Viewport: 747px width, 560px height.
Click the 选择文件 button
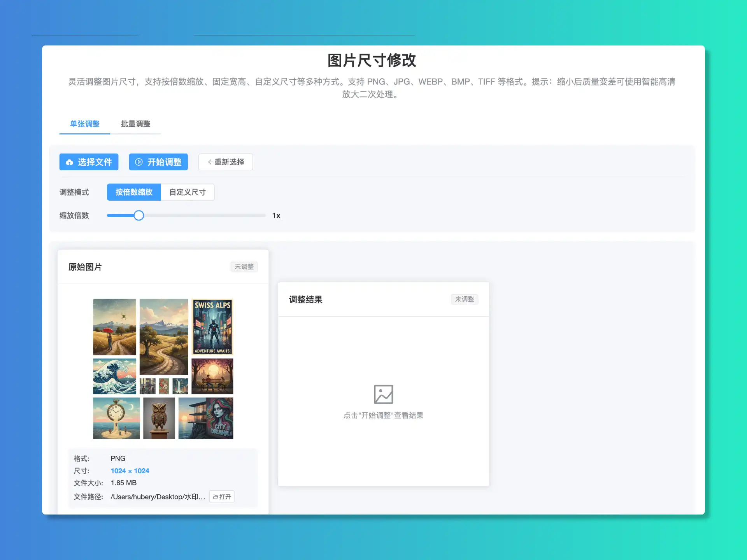coord(89,162)
